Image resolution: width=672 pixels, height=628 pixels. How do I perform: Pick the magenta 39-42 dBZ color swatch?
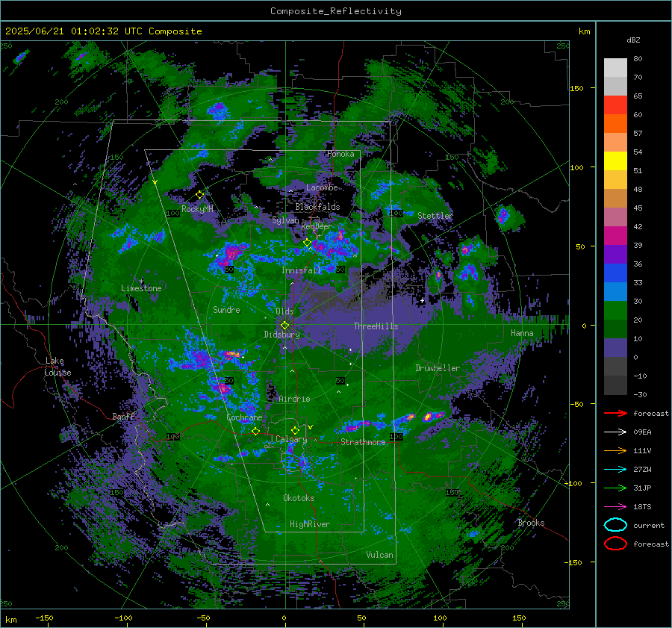tap(615, 236)
